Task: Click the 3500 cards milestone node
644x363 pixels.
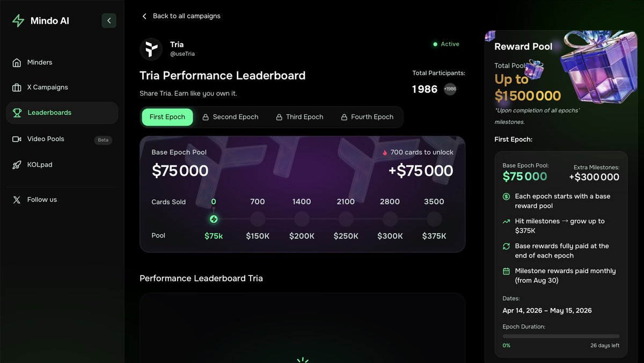Action: point(434,219)
